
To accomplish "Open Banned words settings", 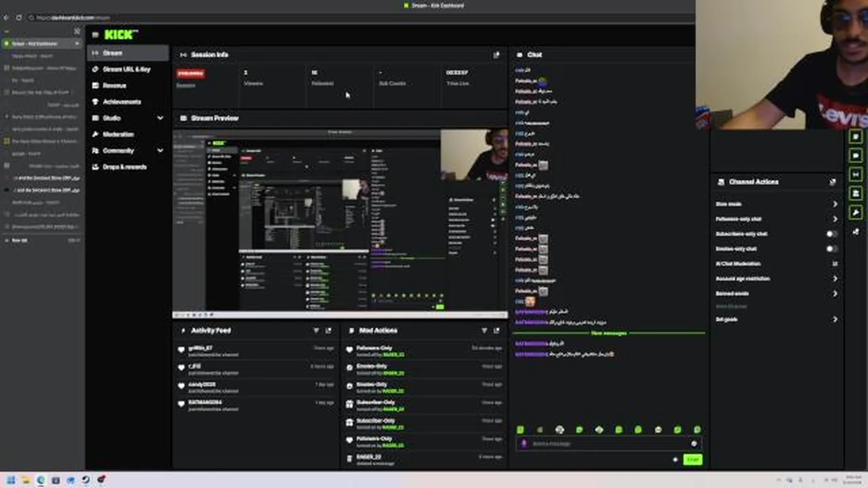I will (x=776, y=293).
